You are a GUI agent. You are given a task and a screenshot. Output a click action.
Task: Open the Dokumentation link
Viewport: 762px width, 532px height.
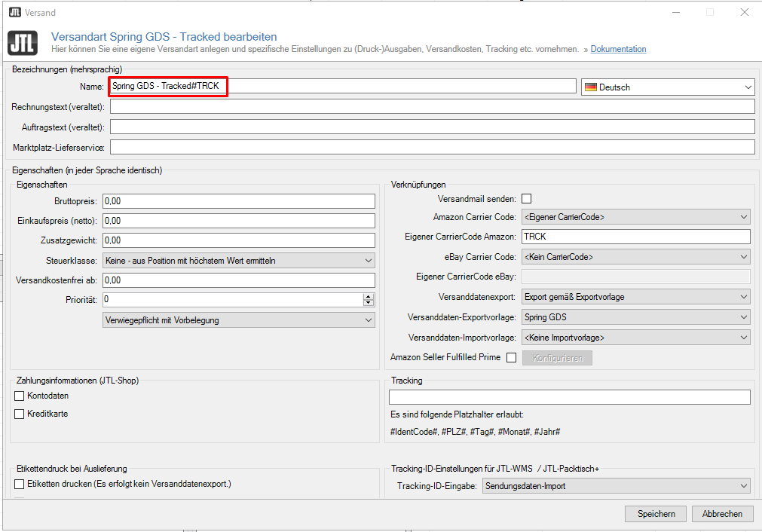(618, 49)
